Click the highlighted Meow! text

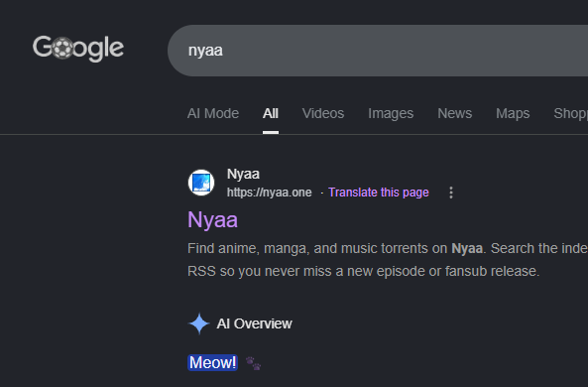pos(212,363)
